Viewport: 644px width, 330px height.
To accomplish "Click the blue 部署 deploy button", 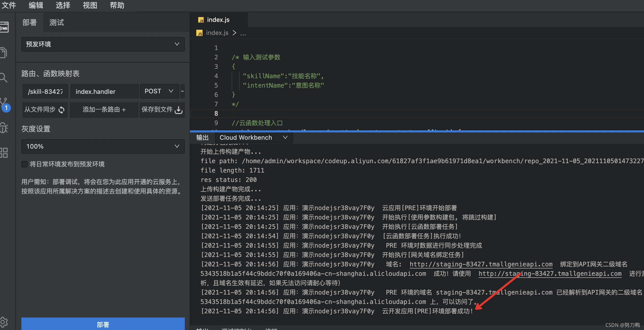I will pyautogui.click(x=103, y=324).
